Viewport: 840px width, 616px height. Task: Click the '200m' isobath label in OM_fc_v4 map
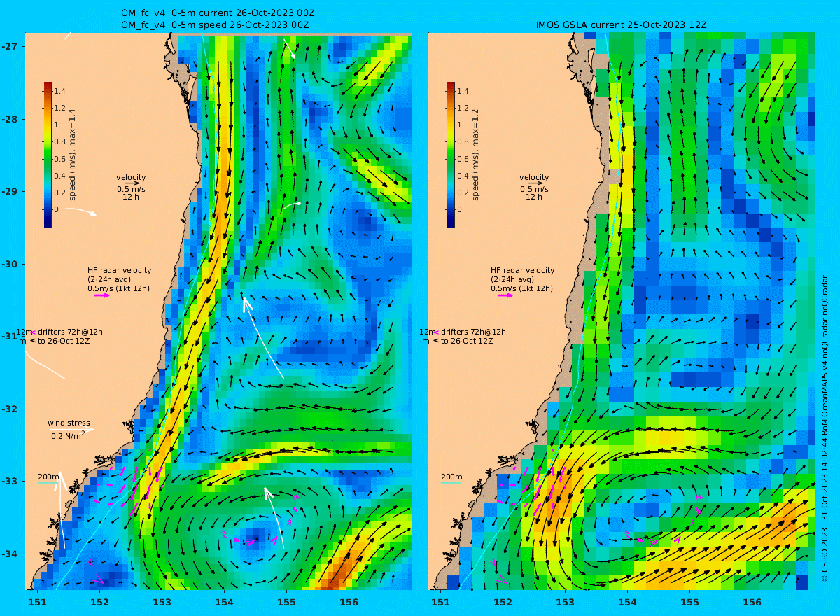click(48, 477)
